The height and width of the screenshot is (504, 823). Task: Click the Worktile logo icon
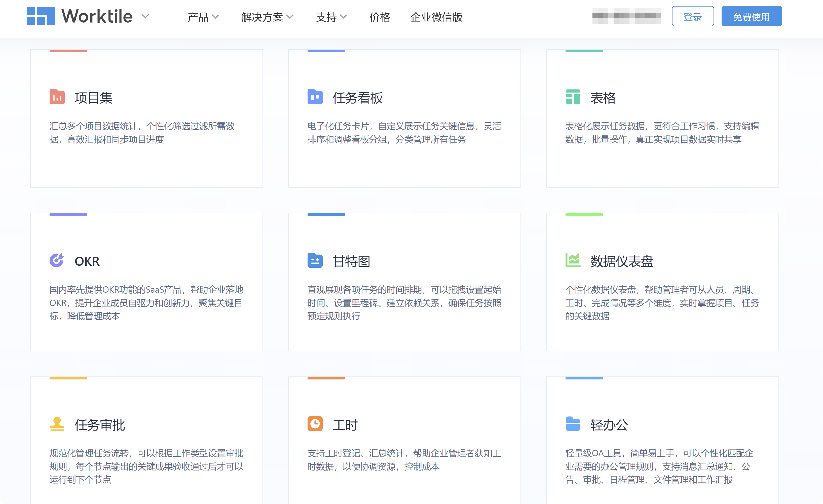[41, 16]
